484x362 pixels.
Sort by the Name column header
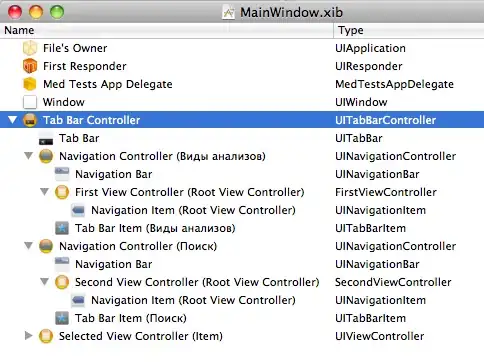point(166,30)
